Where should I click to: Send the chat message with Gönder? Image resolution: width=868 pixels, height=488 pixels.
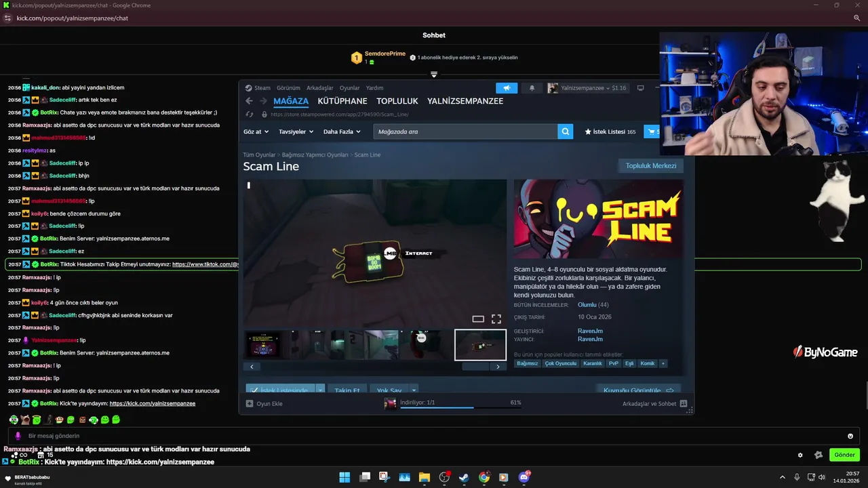[844, 455]
